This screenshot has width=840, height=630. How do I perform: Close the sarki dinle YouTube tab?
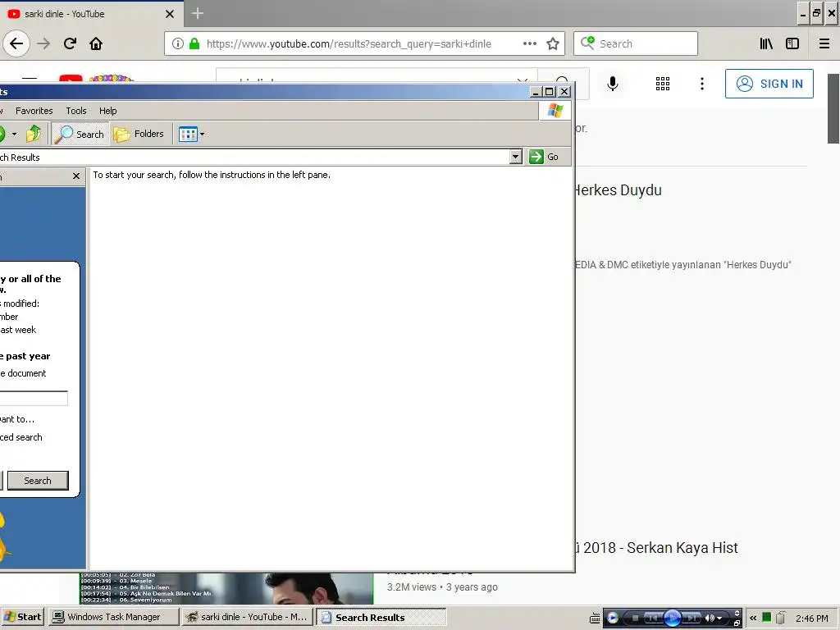click(170, 14)
